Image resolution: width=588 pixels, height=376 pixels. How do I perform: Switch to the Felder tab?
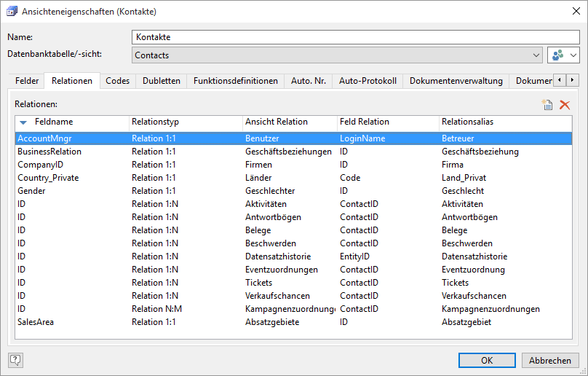(x=27, y=81)
